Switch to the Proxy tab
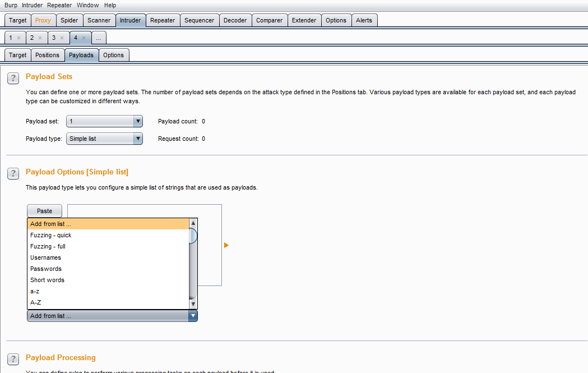588x373 pixels. point(43,20)
